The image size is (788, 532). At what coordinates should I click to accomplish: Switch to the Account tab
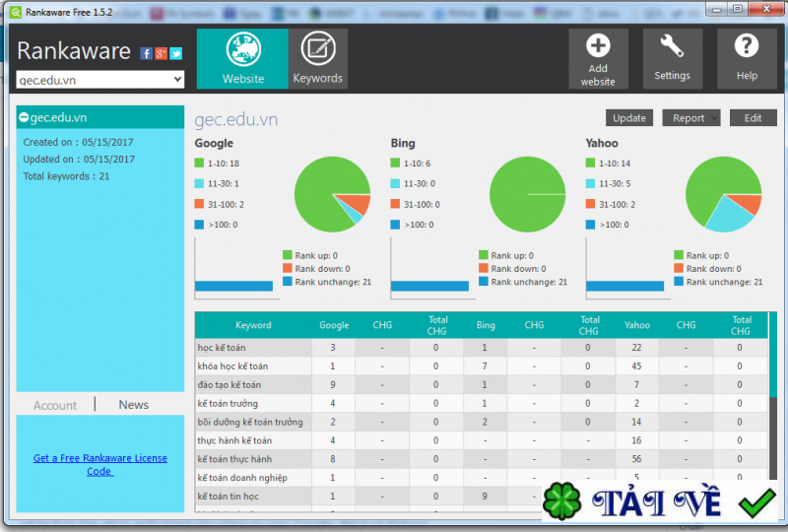55,405
